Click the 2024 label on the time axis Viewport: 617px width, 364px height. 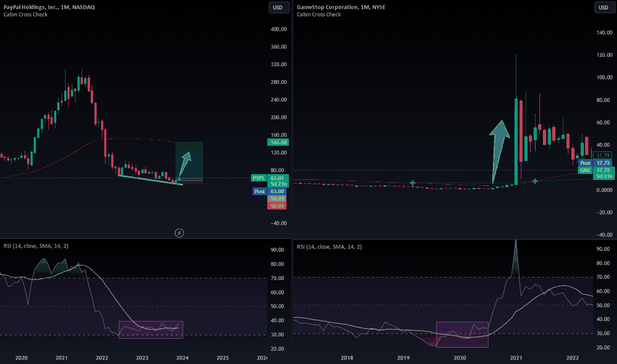[x=182, y=357]
